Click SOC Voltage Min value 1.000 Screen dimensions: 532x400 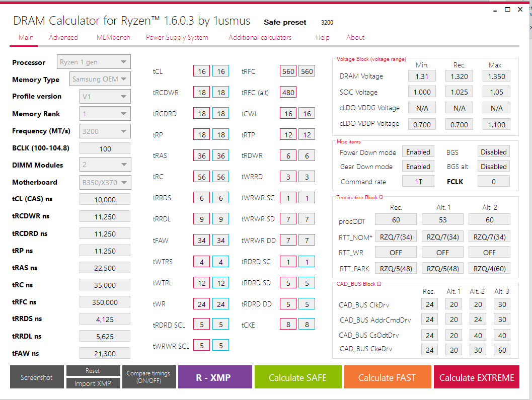click(422, 92)
